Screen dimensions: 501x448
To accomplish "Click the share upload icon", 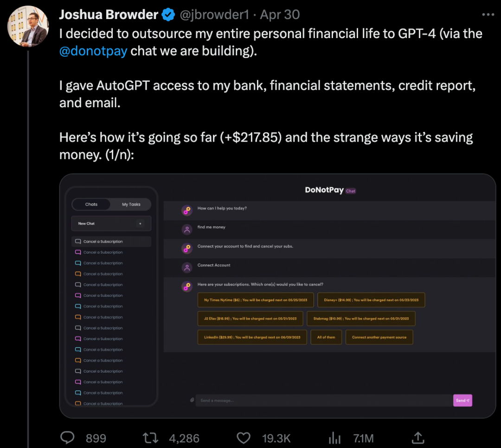I will click(418, 438).
